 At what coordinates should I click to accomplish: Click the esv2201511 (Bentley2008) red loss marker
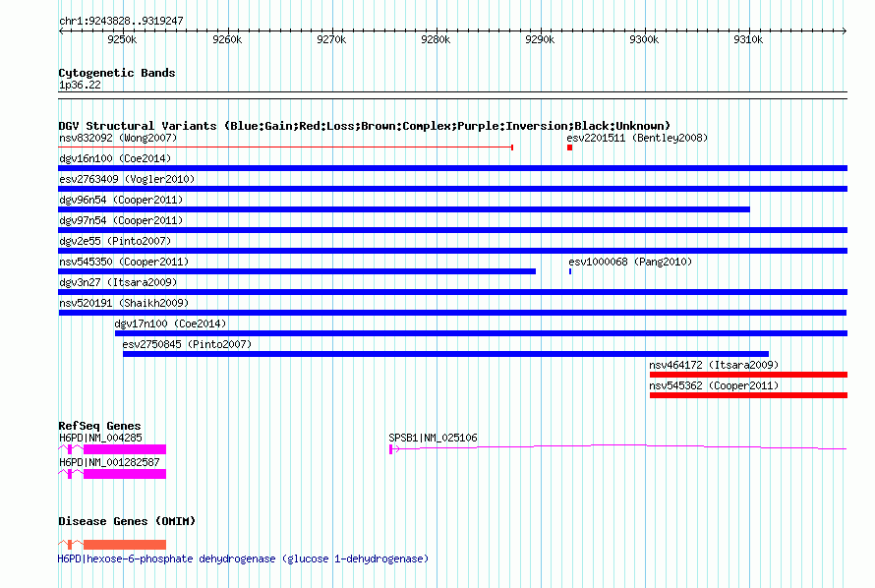click(x=569, y=147)
